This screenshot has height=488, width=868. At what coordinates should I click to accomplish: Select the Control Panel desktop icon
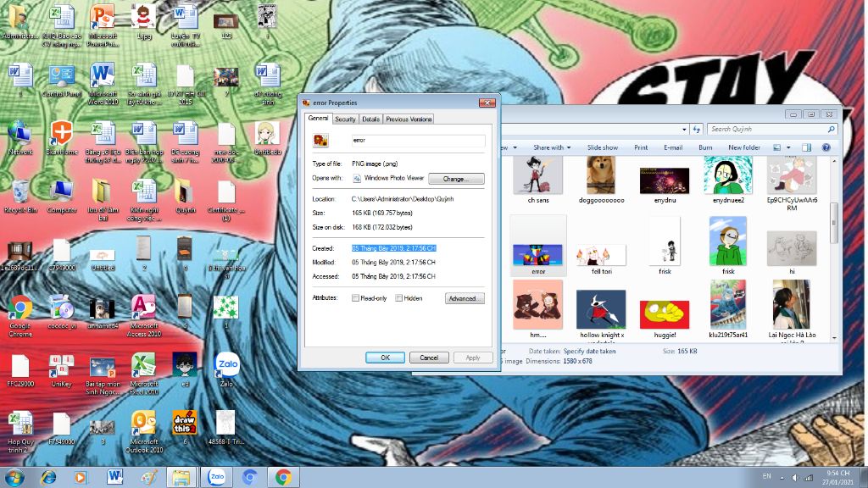(x=61, y=80)
